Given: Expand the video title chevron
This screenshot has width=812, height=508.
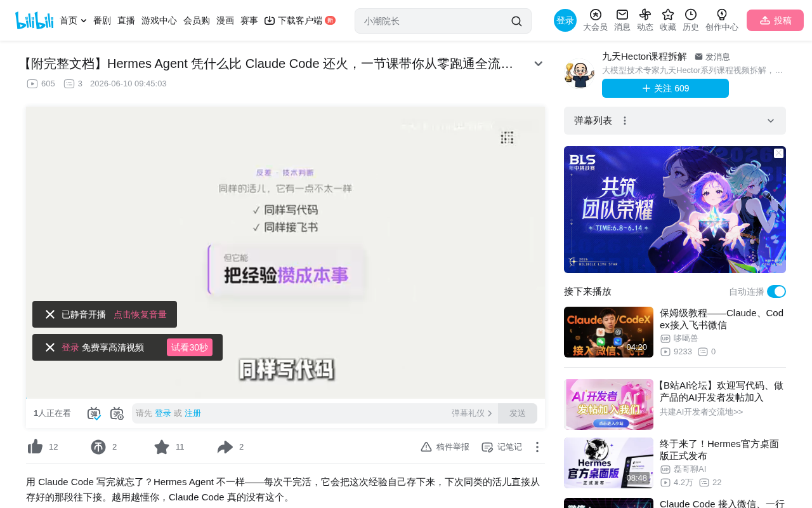Looking at the screenshot, I should pos(538,63).
